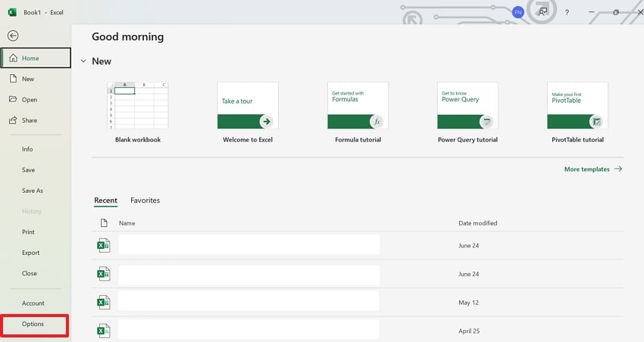The image size is (644, 342).
Task: Click Excel file icon in first June 24 row
Action: click(104, 246)
